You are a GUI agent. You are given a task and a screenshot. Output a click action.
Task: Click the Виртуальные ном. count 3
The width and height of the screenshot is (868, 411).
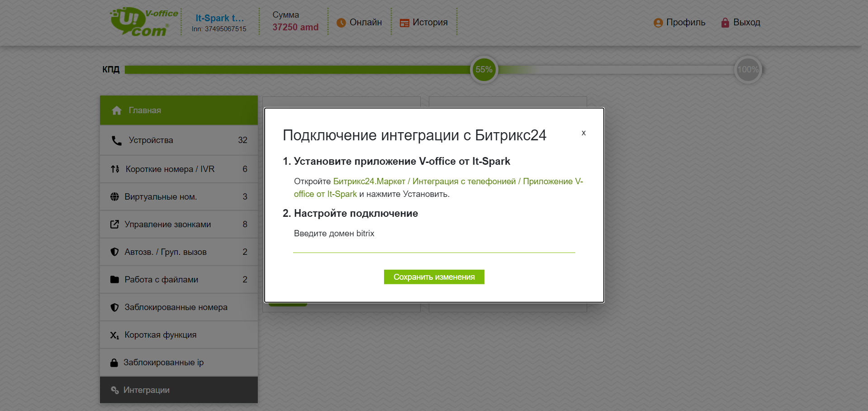[x=245, y=196]
